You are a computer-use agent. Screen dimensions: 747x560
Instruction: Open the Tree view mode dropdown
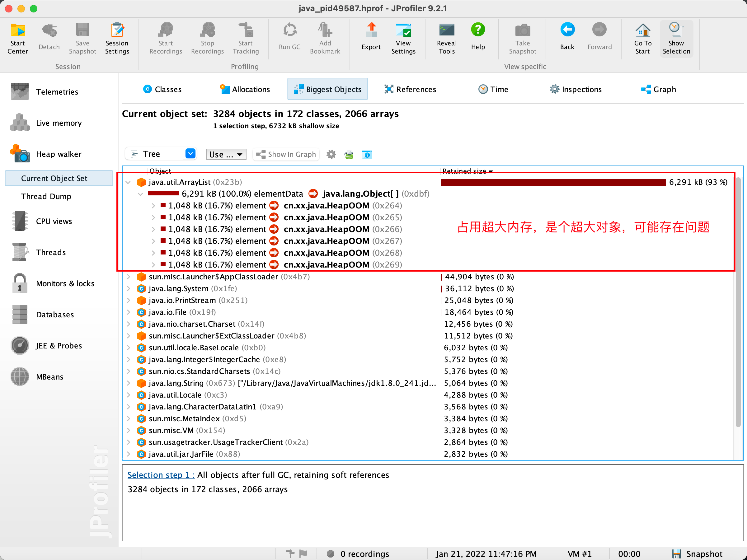pyautogui.click(x=161, y=154)
